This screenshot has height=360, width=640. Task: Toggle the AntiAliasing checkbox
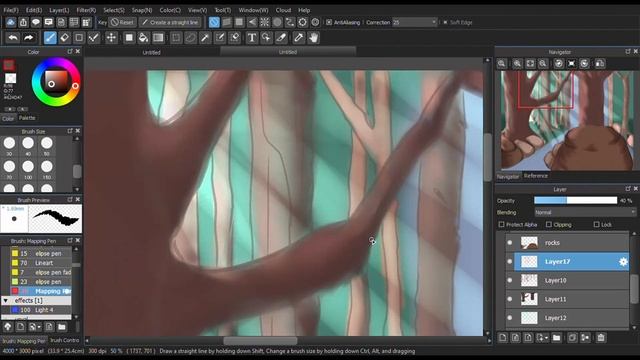click(x=329, y=22)
